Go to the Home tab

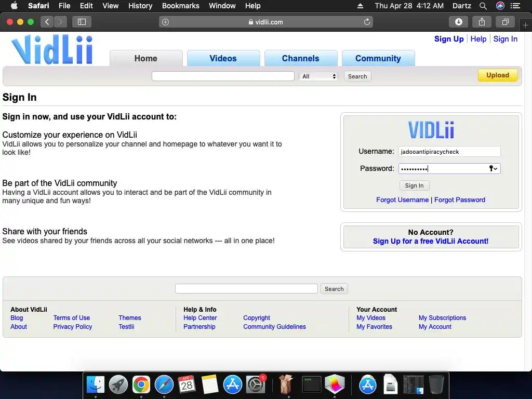[x=146, y=58]
